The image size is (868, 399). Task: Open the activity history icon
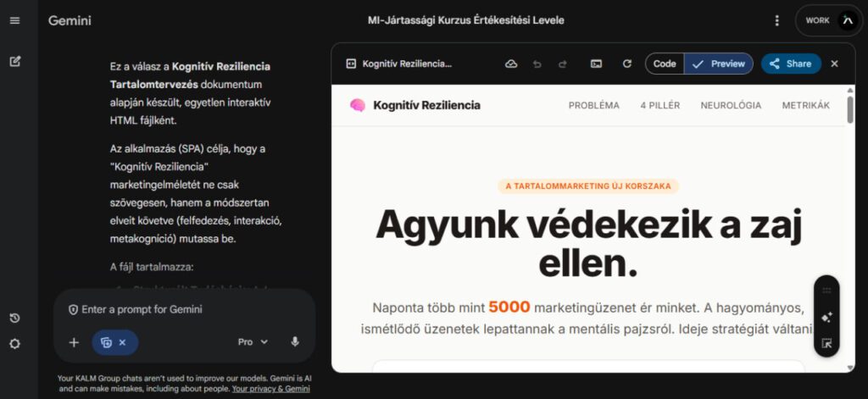(14, 318)
